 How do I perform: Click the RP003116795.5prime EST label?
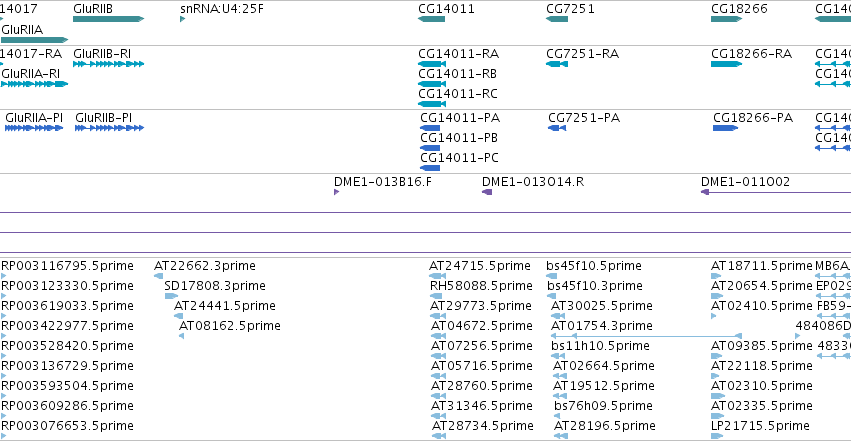[67, 266]
